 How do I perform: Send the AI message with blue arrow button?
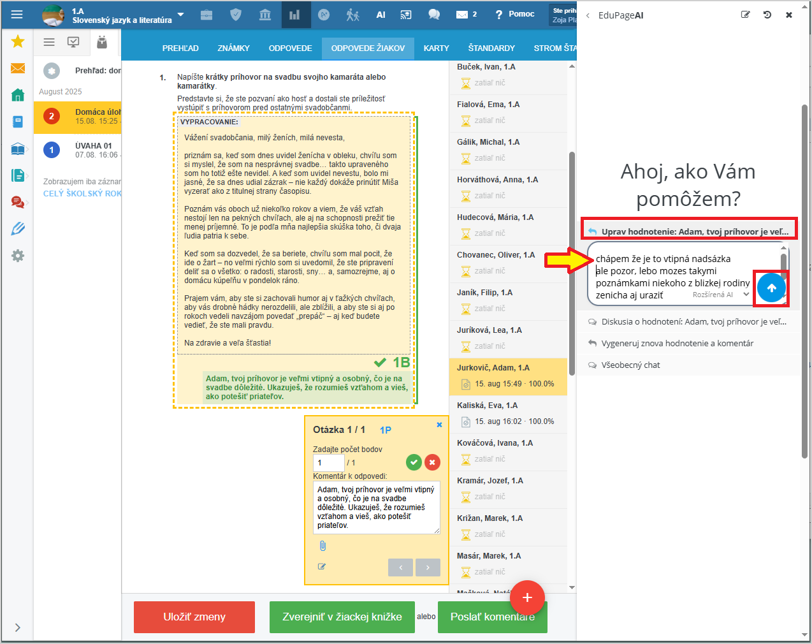(771, 288)
